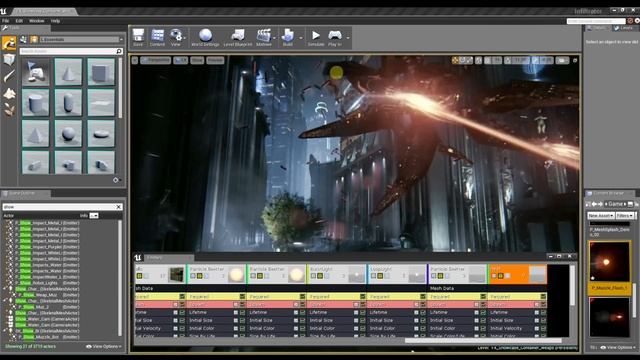Toggle Required checkbox in the orange emitter column

pyautogui.click(x=543, y=297)
